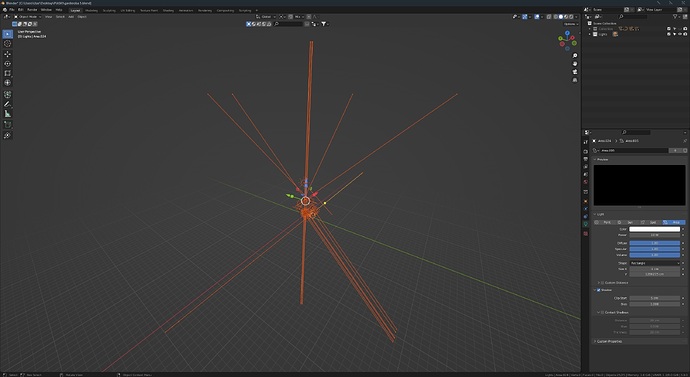Viewport: 690px width, 377px height.
Task: Tick the Contact Shadows checkbox
Action: 602,312
